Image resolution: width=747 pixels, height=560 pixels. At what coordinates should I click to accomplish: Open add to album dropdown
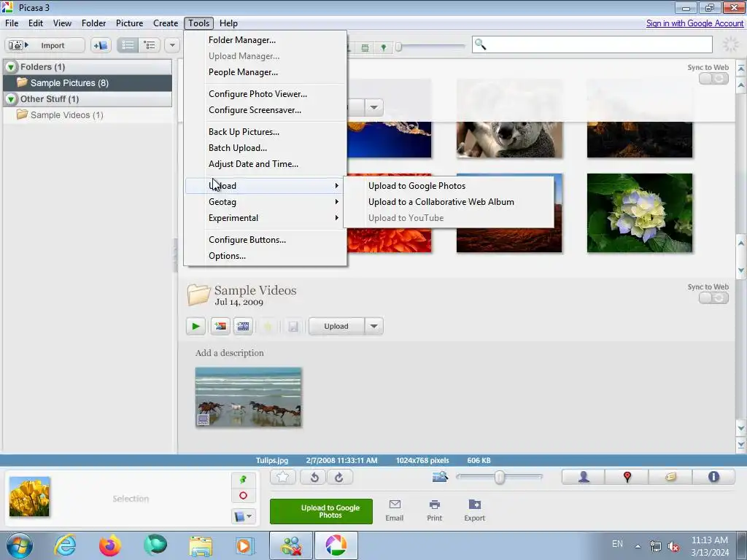(x=244, y=516)
